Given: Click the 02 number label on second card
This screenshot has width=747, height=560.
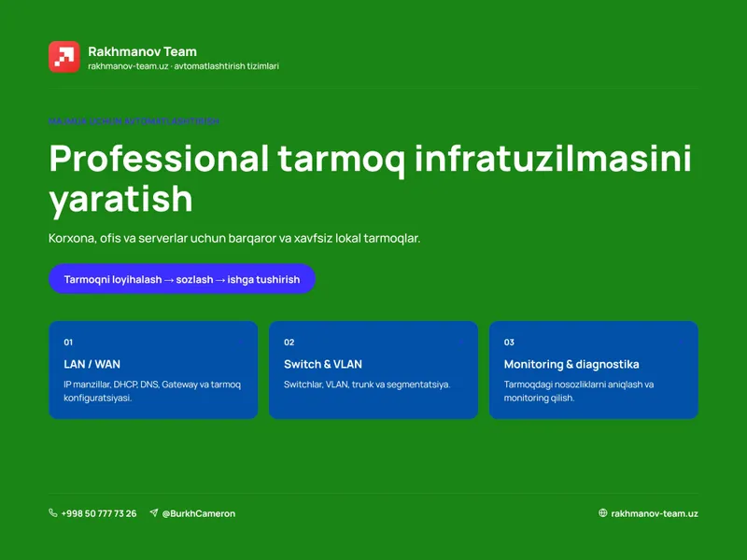Looking at the screenshot, I should coord(289,343).
